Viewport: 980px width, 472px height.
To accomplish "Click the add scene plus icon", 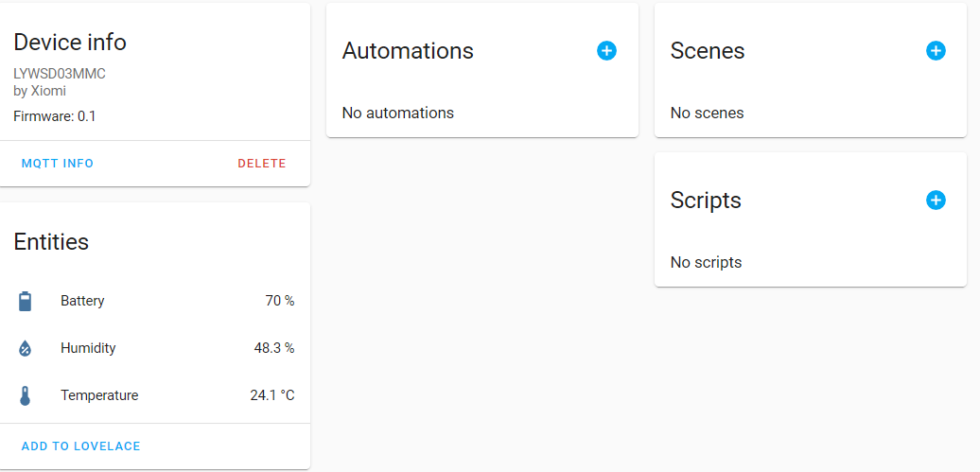I will (936, 51).
